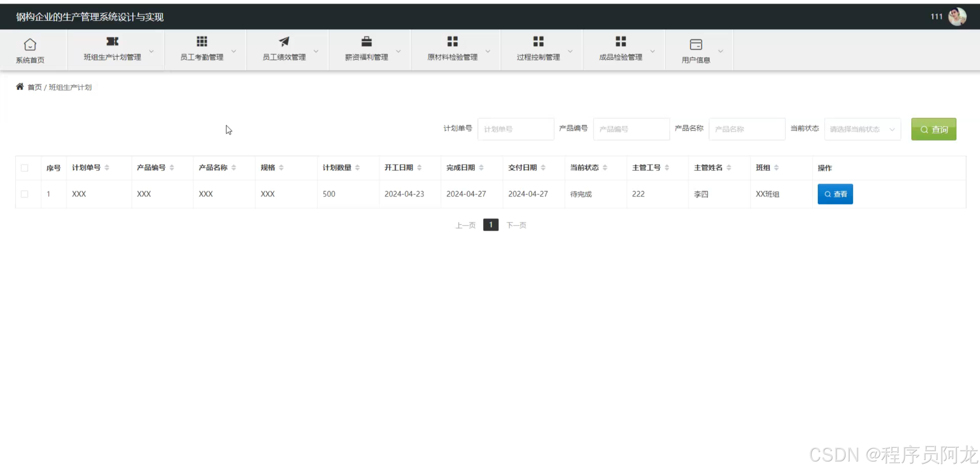Click the blue 查看 button in row 1
This screenshot has height=471, width=980.
[x=835, y=194]
